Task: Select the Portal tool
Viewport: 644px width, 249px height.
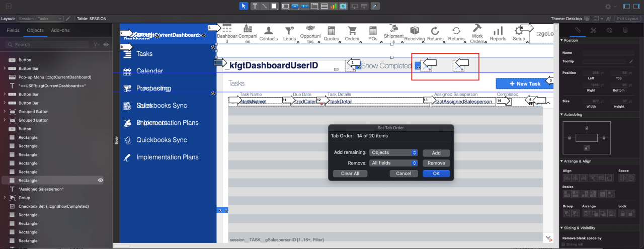Action: coord(324,6)
